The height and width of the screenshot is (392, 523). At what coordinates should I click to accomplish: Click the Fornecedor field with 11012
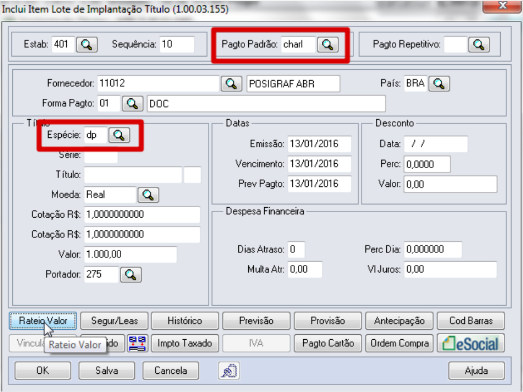(158, 83)
